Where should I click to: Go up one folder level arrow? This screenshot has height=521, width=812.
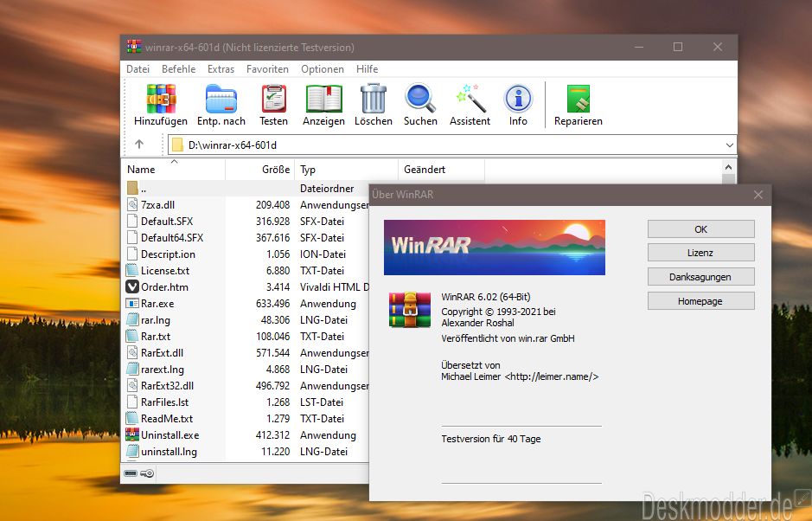click(139, 145)
